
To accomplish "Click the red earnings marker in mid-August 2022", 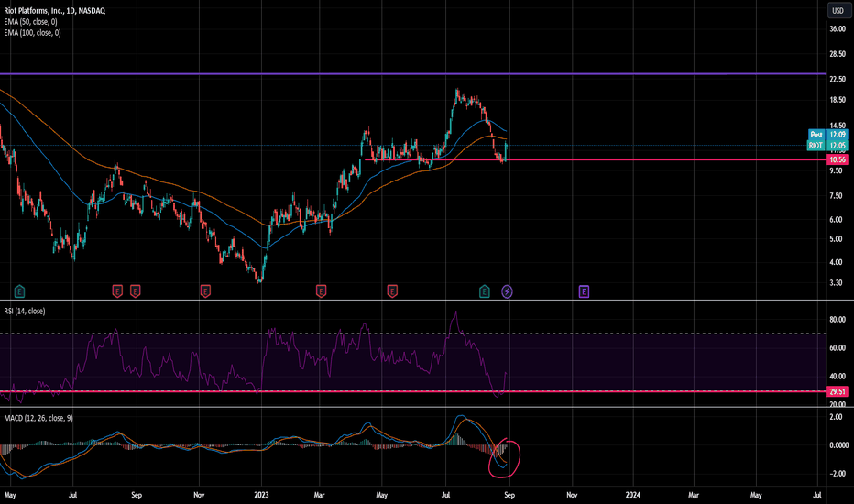I will tap(117, 291).
